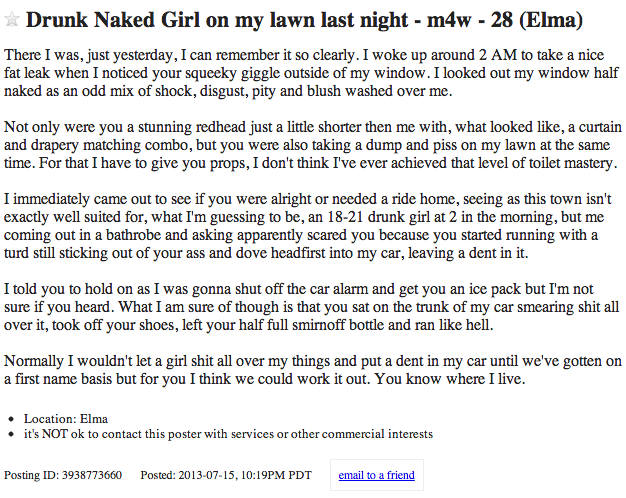This screenshot has height=498, width=626.
Task: Click the age "28" in the title
Action: coord(501,20)
